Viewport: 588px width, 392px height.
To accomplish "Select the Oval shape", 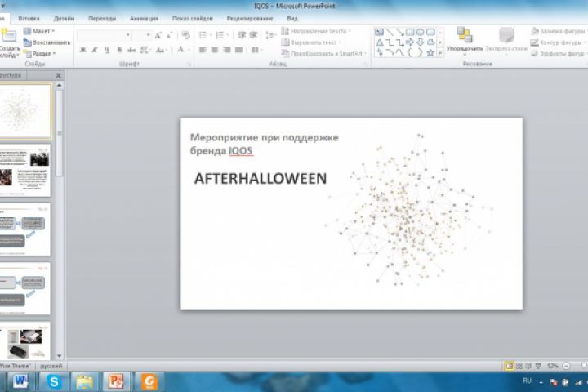I will pos(421,33).
